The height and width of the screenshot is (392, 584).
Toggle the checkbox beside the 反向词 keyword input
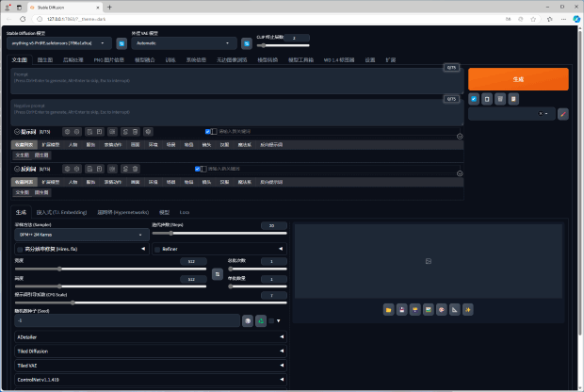(x=198, y=169)
